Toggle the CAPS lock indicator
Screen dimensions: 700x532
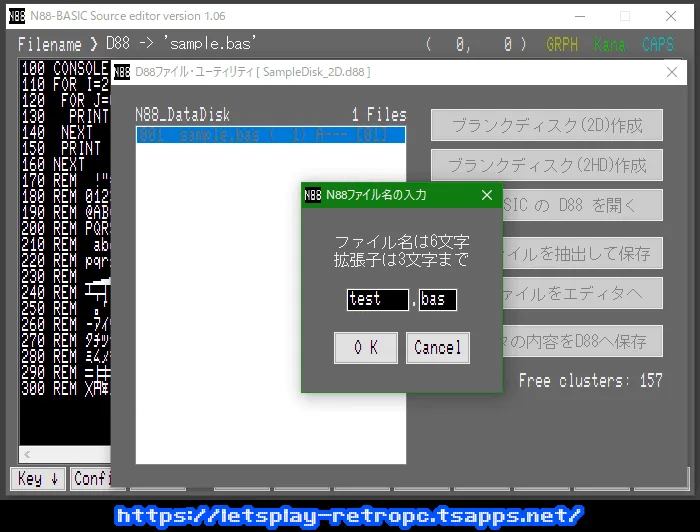[x=658, y=45]
